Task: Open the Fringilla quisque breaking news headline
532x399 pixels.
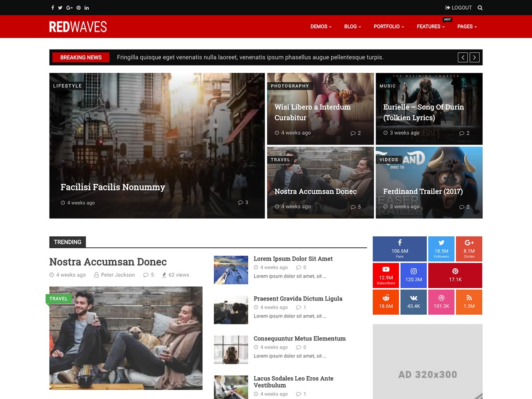Action: coord(250,57)
